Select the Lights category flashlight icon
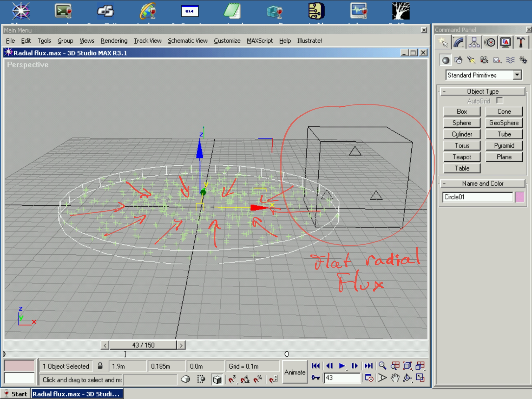Viewport: 532px width, 399px height. [471, 60]
